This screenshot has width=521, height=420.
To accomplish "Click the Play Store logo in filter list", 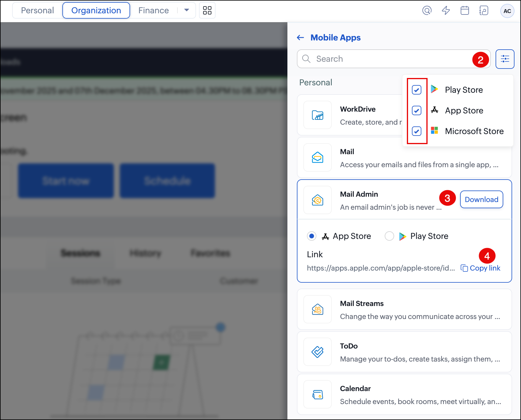I will 434,89.
